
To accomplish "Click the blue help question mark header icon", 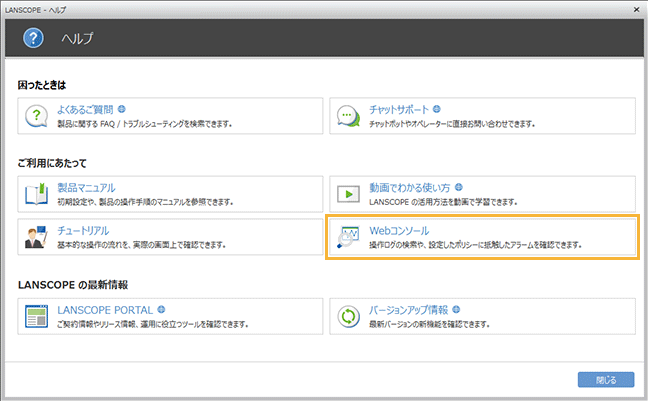I will [35, 39].
